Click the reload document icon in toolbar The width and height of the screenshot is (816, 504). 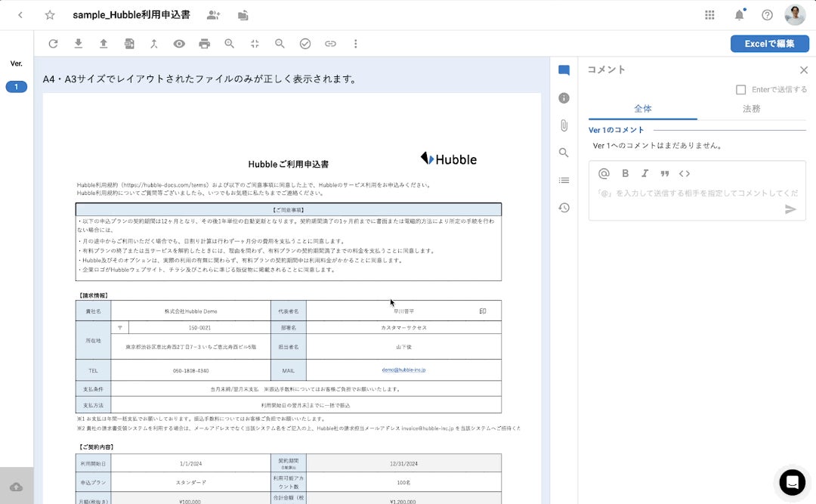point(53,44)
